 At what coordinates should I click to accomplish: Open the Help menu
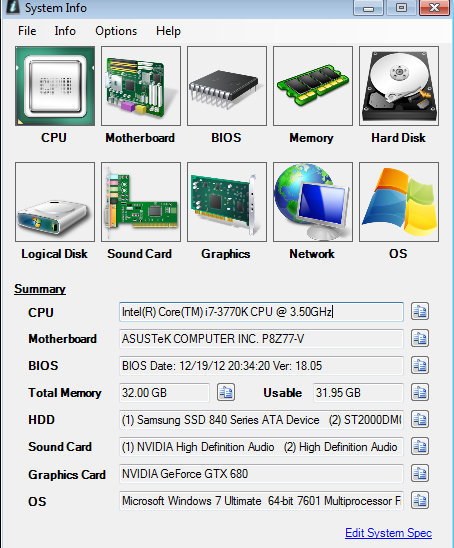coord(168,31)
